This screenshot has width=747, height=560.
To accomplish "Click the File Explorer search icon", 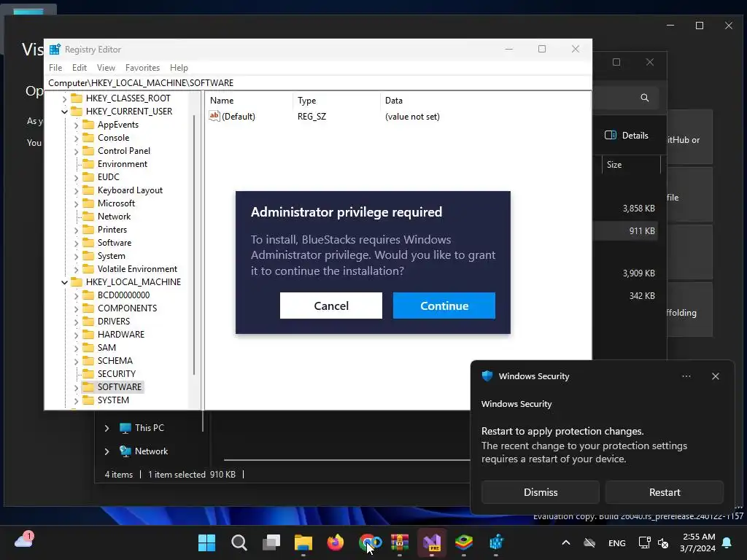I will [645, 98].
